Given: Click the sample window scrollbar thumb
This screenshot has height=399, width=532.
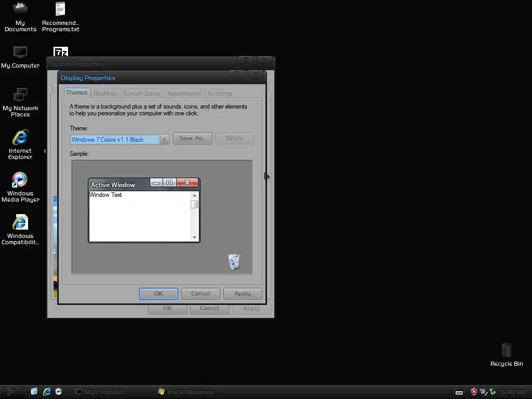Looking at the screenshot, I should [x=194, y=204].
